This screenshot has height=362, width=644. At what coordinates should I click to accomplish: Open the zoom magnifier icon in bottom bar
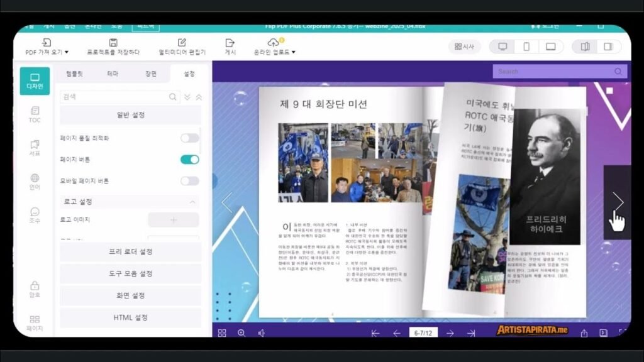241,333
